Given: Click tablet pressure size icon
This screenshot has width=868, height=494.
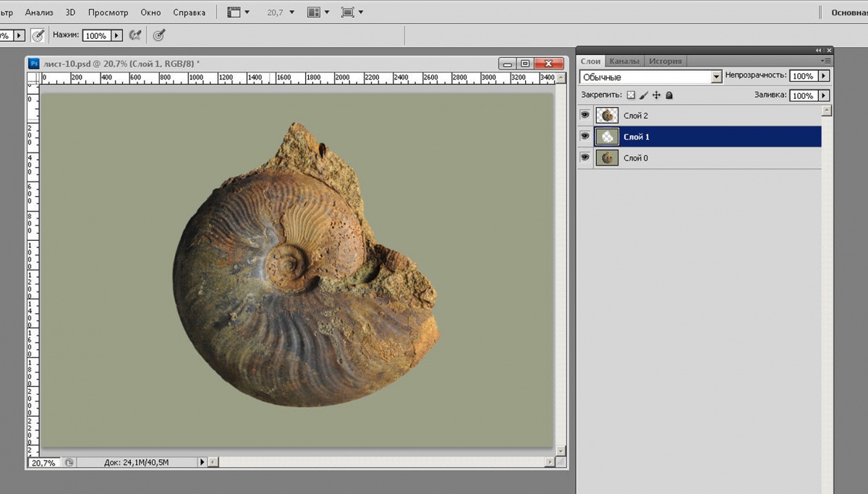Looking at the screenshot, I should 159,35.
